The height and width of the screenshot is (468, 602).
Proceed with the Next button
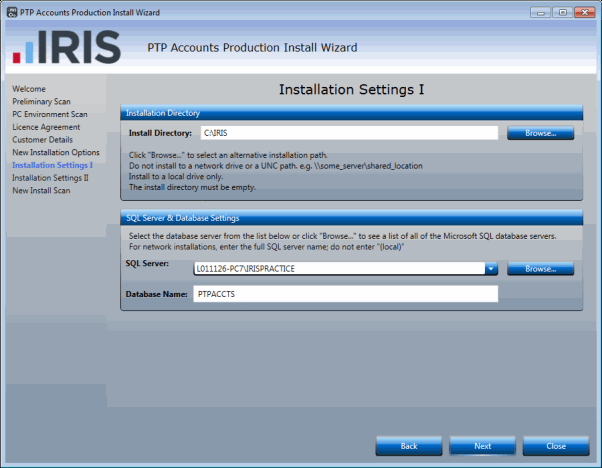point(482,446)
